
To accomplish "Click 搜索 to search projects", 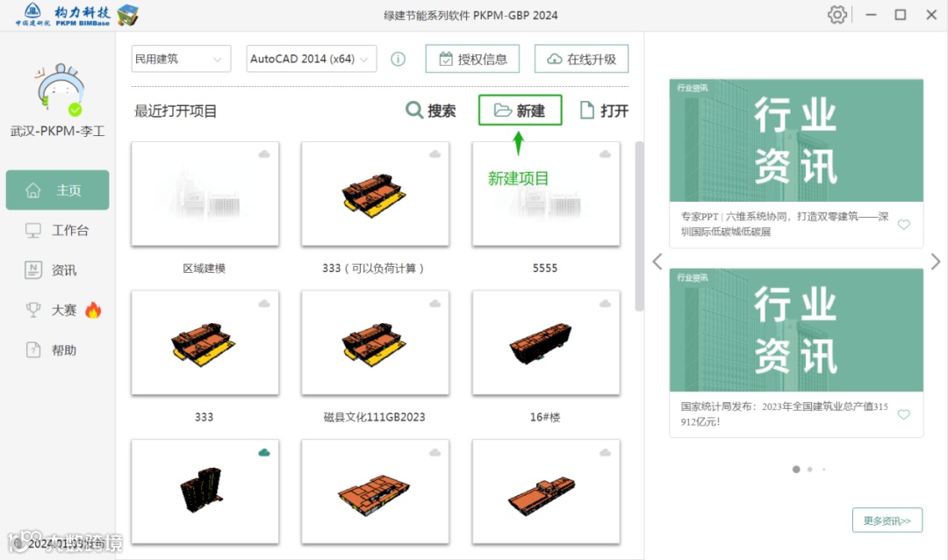I will 430,110.
